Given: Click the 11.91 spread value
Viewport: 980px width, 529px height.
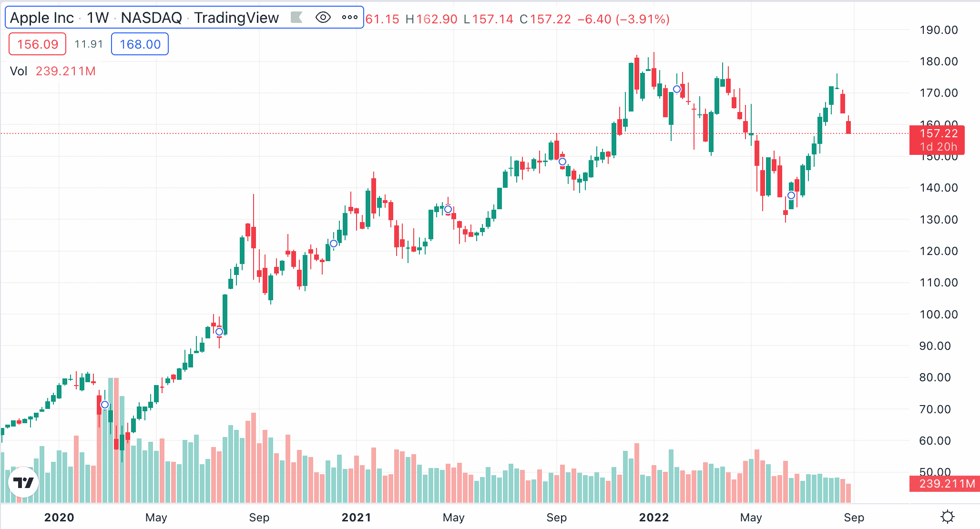Looking at the screenshot, I should pyautogui.click(x=89, y=44).
